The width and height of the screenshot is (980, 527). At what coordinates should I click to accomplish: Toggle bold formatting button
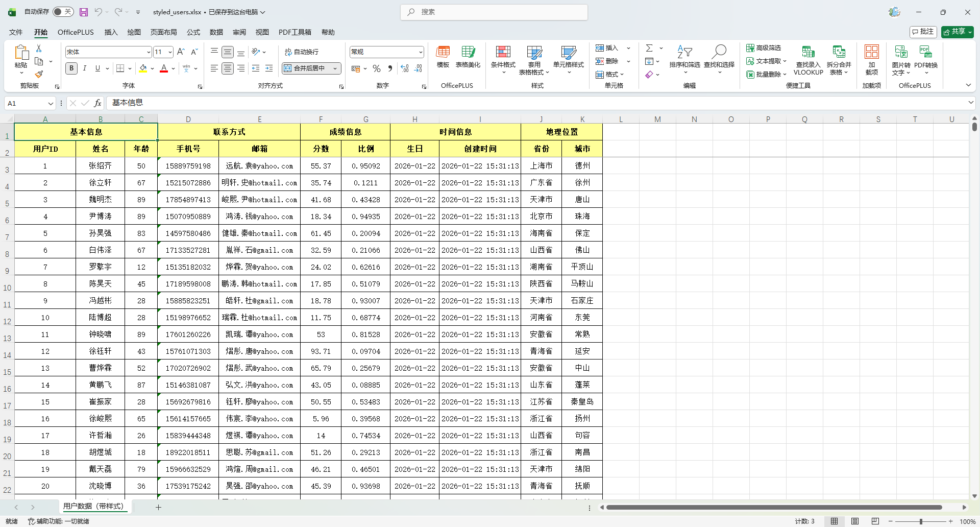tap(71, 68)
